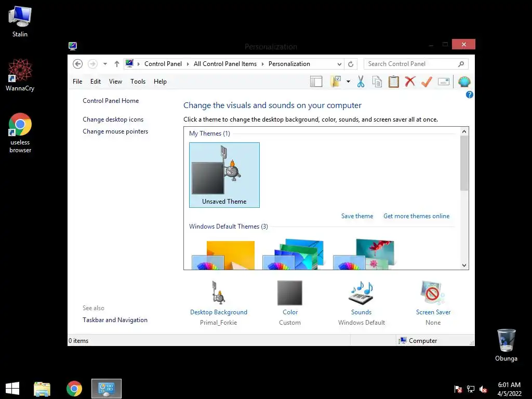
Task: Expand the arrow after All Control Panel Items
Action: (262, 64)
